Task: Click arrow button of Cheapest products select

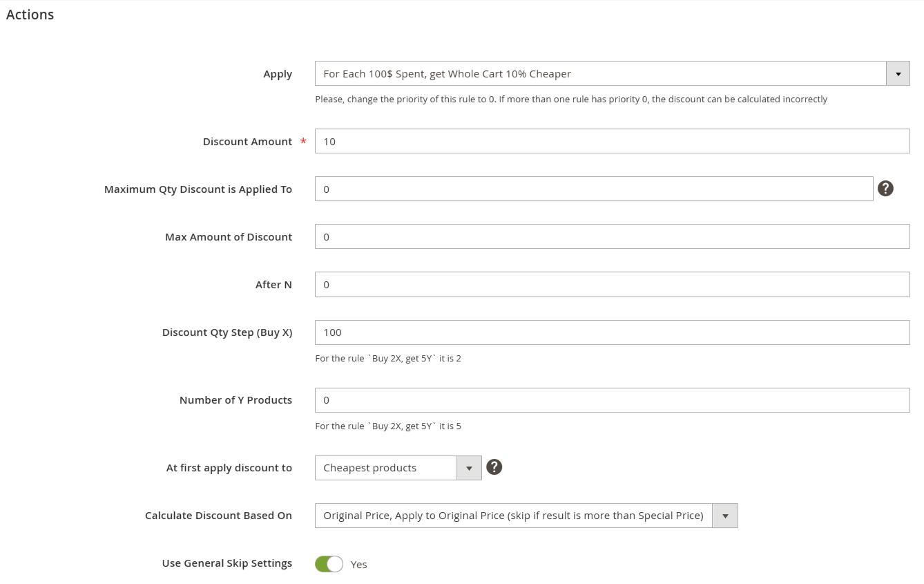Action: pyautogui.click(x=469, y=468)
